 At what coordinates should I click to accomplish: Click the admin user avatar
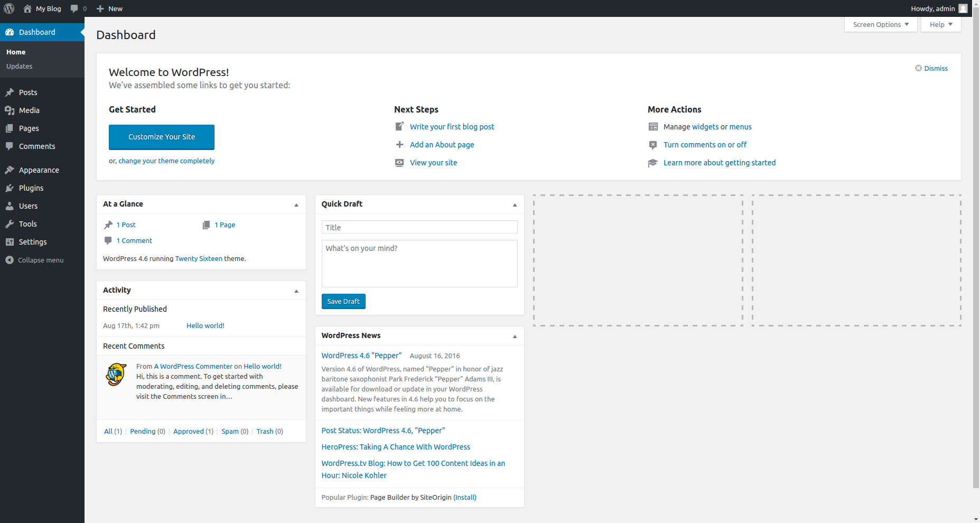pos(963,8)
